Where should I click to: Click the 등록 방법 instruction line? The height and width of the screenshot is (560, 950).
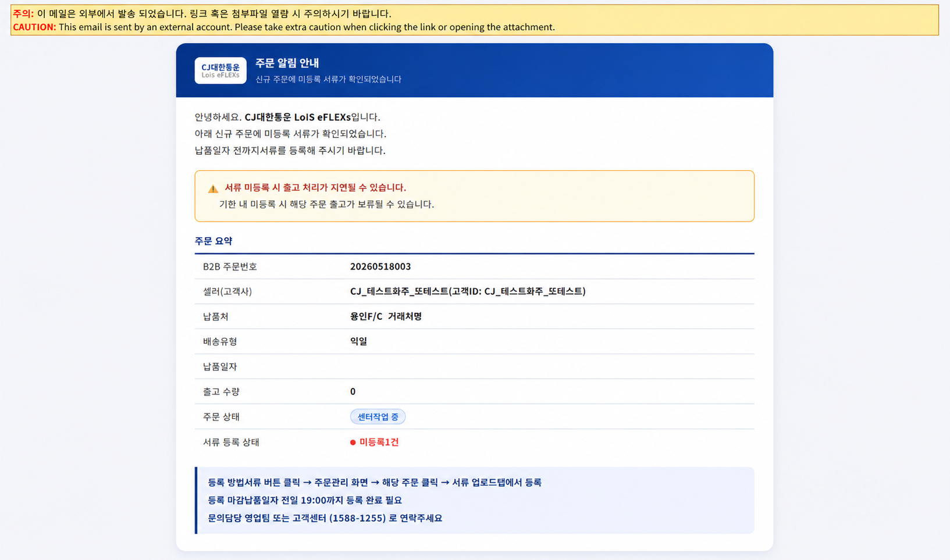pos(375,482)
